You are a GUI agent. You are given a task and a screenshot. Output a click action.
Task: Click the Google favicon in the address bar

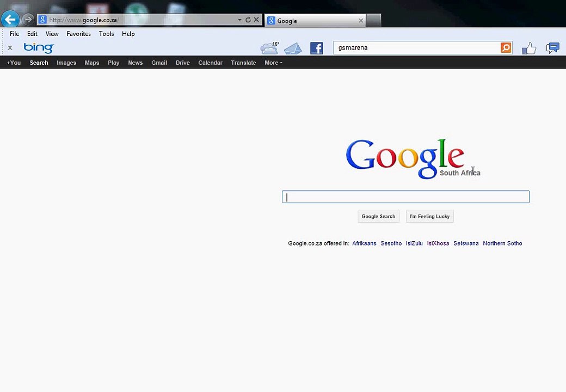[42, 20]
